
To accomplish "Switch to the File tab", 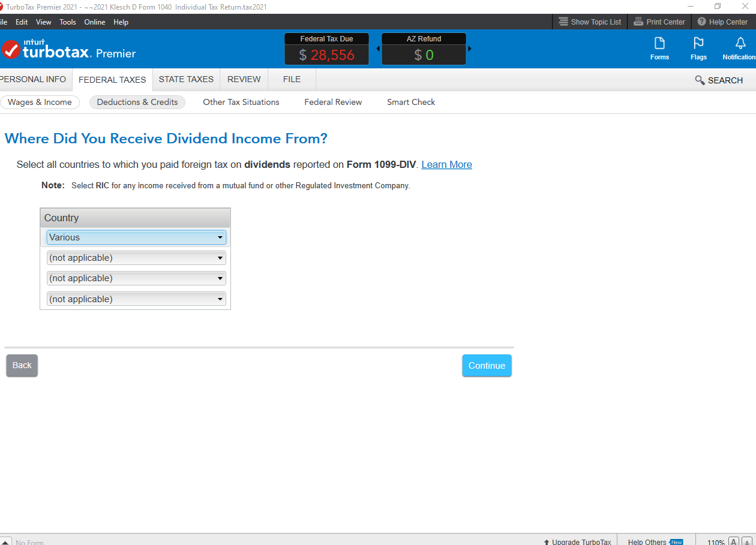I will 292,79.
